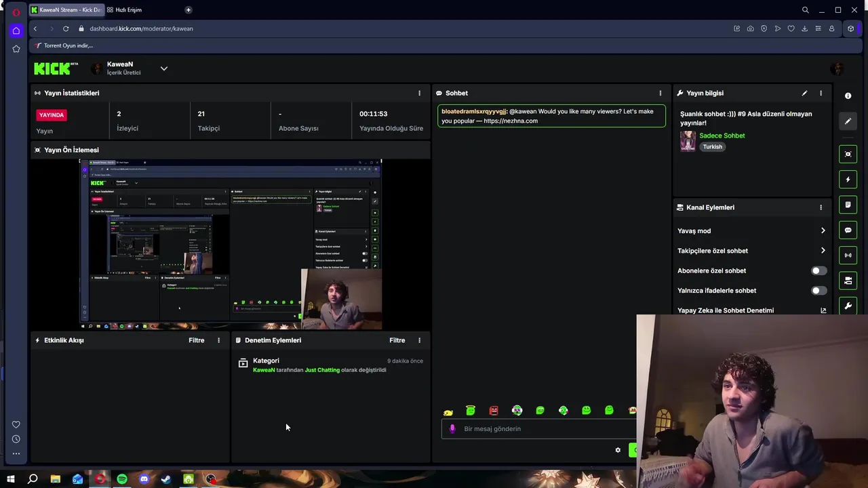Open Denetim Eylemleri Filtre dropdown
Image resolution: width=868 pixels, height=488 pixels.
pyautogui.click(x=397, y=340)
